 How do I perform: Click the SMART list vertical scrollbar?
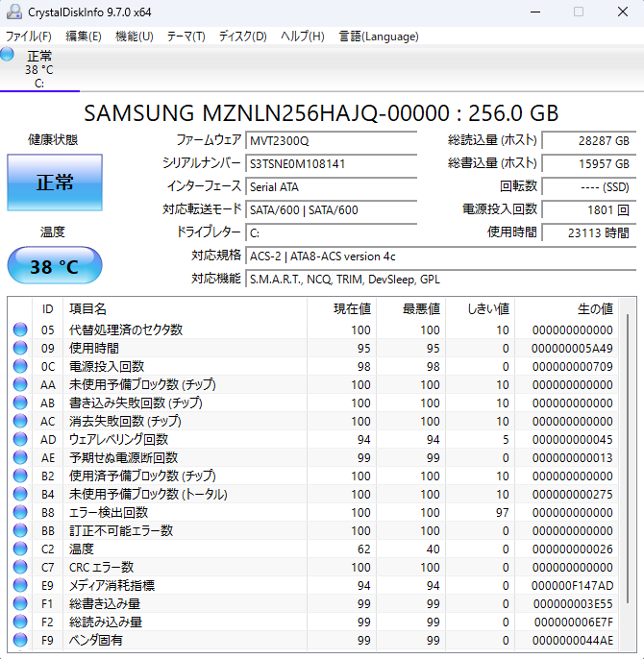click(627, 458)
